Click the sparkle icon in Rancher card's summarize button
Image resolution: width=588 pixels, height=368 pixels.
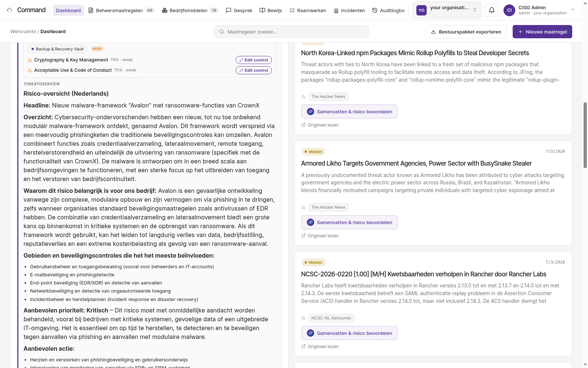pyautogui.click(x=311, y=333)
